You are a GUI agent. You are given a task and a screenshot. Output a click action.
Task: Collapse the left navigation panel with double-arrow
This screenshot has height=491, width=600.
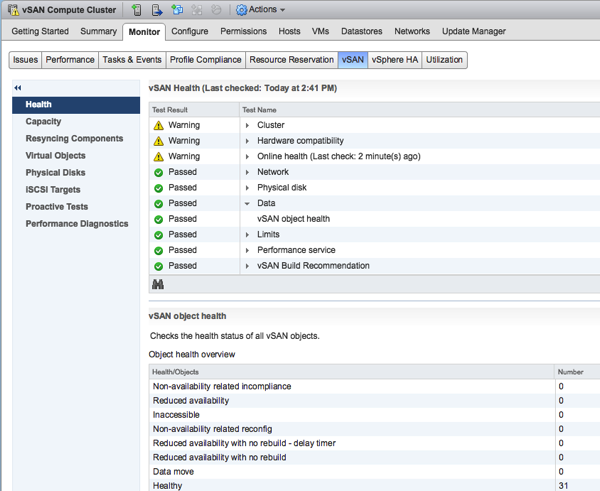(x=18, y=88)
